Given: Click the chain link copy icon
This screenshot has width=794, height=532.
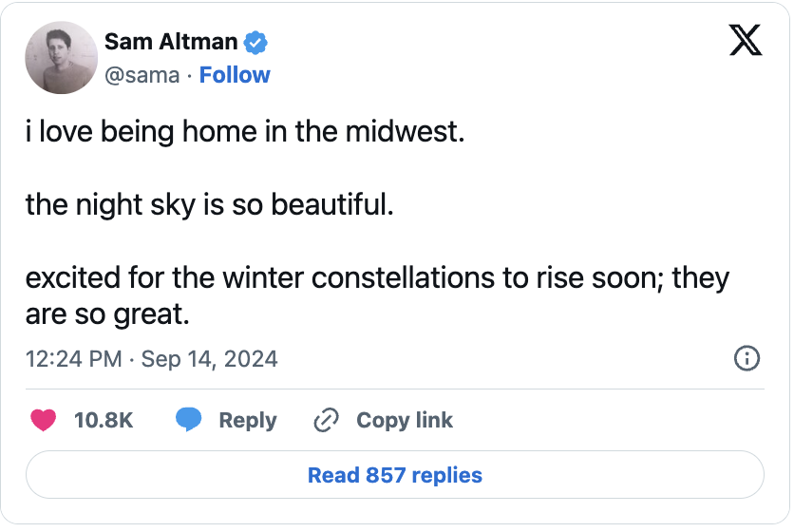Looking at the screenshot, I should point(326,420).
